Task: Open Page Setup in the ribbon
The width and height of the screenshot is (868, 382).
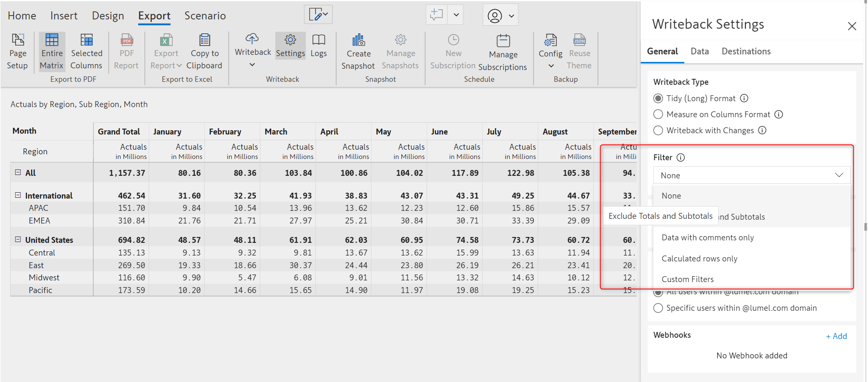Action: point(18,51)
